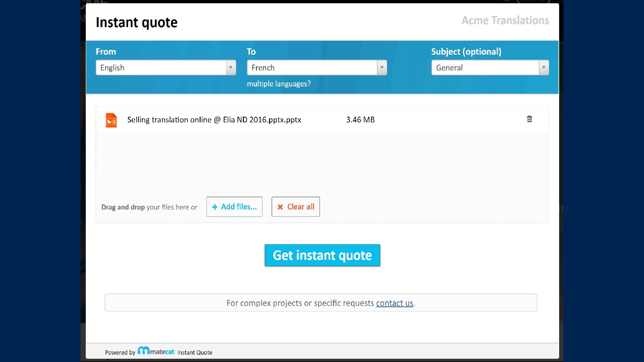Image resolution: width=644 pixels, height=362 pixels.
Task: Click the General subject field
Action: pos(485,68)
